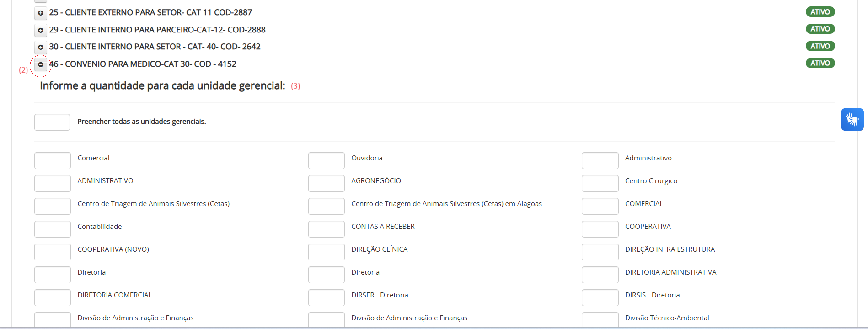Expand item 29 Cliente Interno para Parceiro
Viewport: 868px width, 329px height.
(41, 30)
